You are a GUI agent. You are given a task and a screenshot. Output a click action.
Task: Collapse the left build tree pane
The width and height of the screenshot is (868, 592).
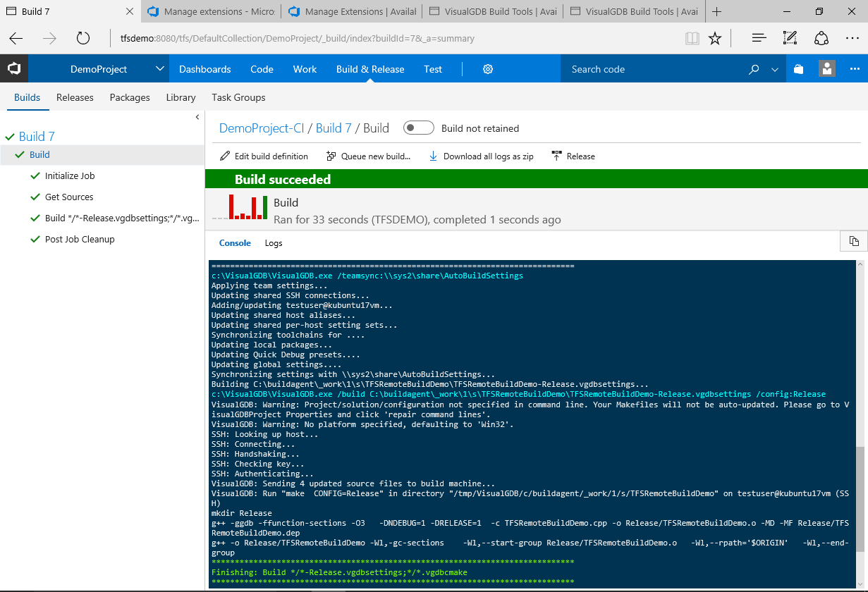197,117
